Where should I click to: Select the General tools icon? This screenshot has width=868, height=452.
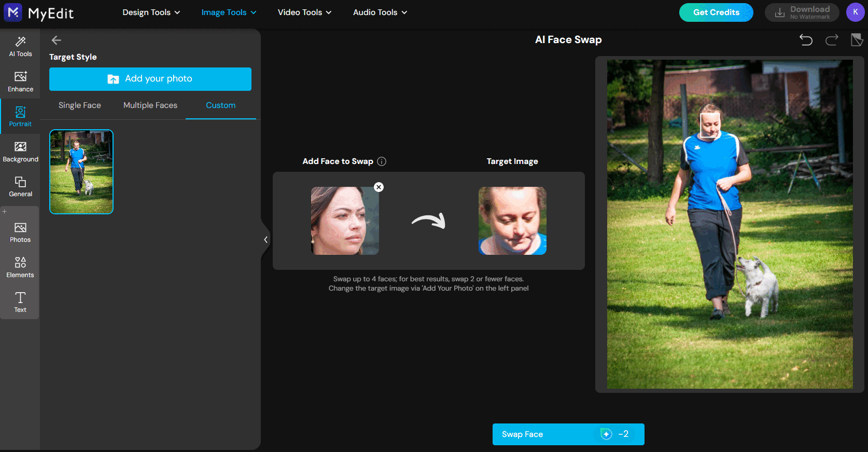pos(20,186)
